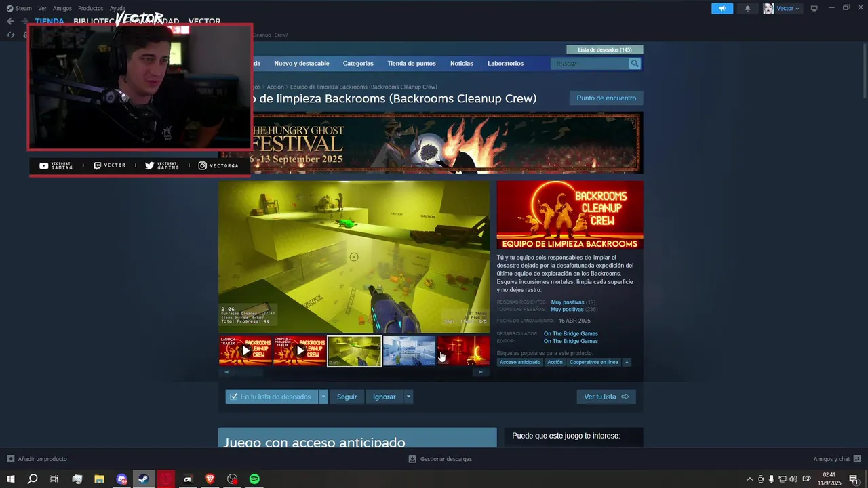Open the Noticias store tab
The height and width of the screenshot is (488, 868).
462,63
